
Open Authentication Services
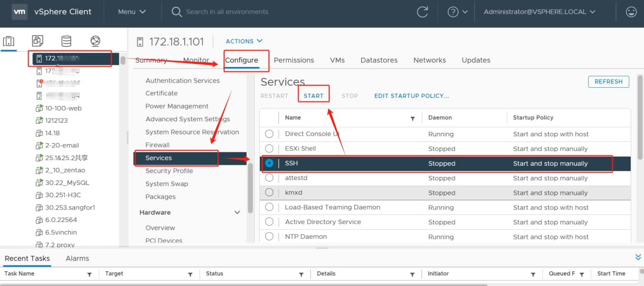point(183,81)
